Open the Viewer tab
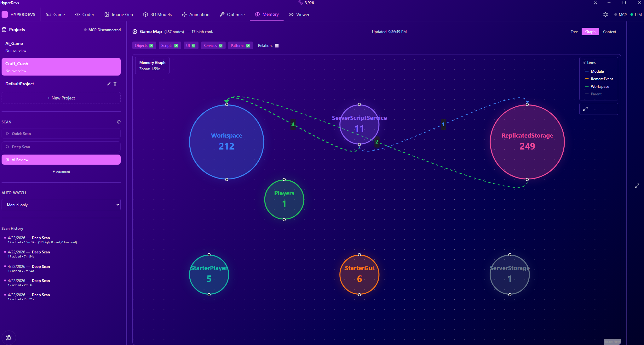 click(299, 14)
